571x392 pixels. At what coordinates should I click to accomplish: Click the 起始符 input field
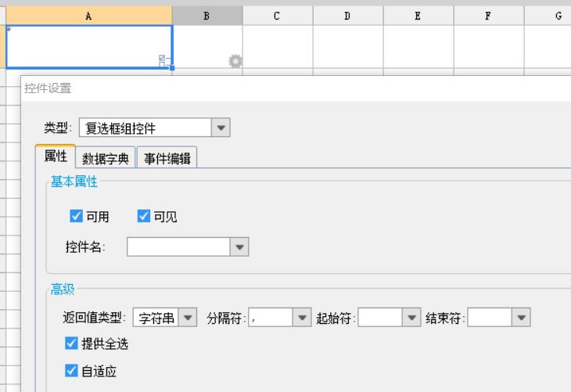tap(380, 318)
